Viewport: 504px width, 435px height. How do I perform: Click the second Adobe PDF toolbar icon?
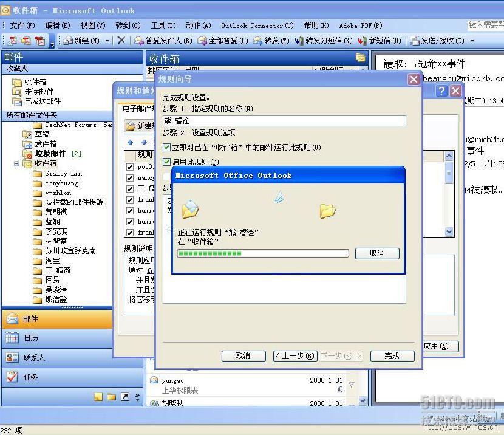pos(26,41)
